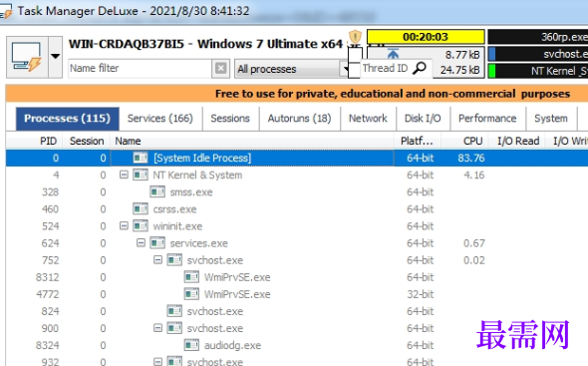The width and height of the screenshot is (588, 366).
Task: Sort by the Platf... column header
Action: click(x=417, y=141)
